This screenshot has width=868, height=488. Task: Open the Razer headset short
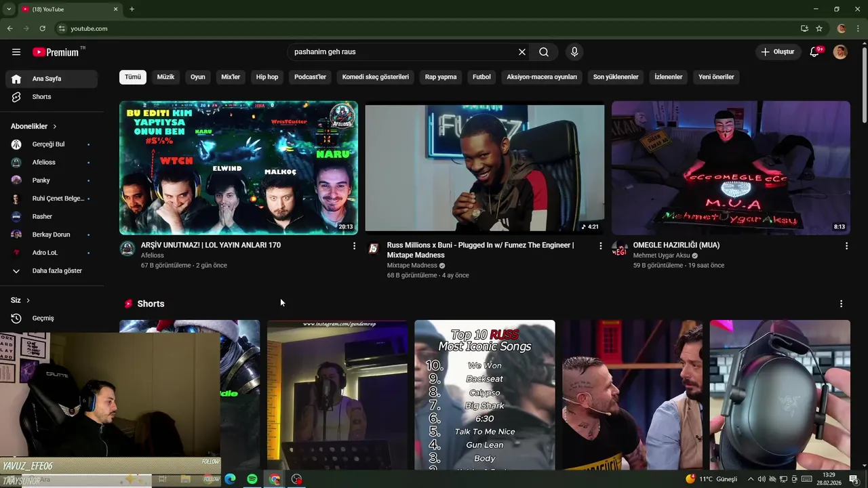coord(780,395)
